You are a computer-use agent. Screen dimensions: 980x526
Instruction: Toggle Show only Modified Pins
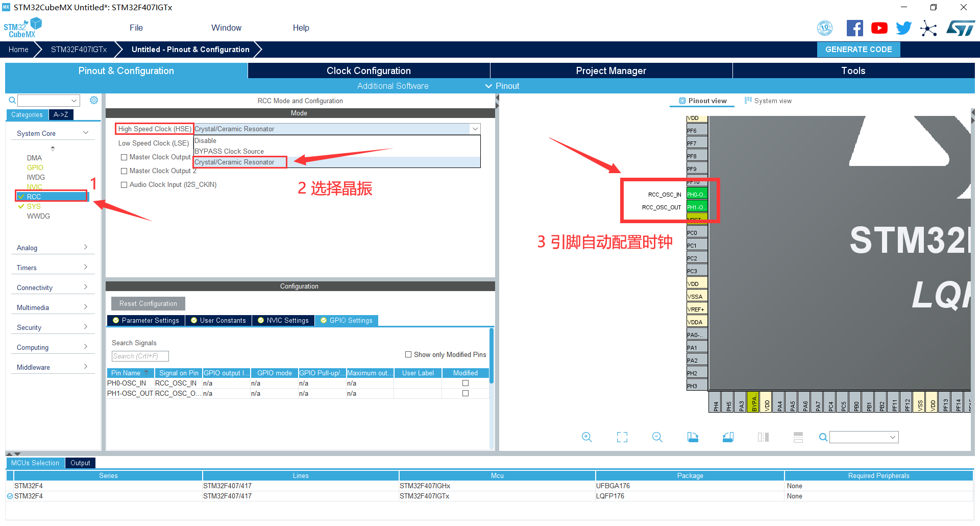pos(408,354)
